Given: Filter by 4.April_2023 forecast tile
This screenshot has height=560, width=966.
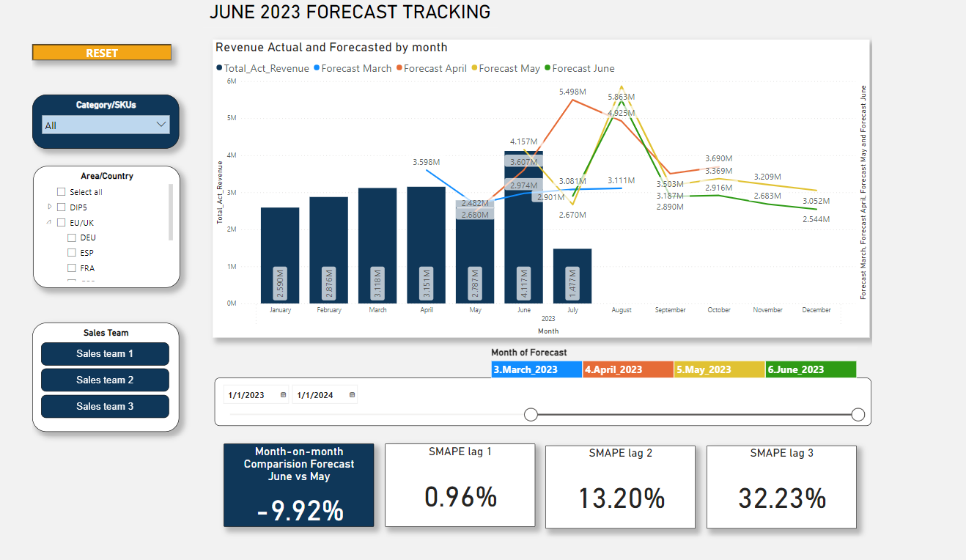Looking at the screenshot, I should click(628, 369).
